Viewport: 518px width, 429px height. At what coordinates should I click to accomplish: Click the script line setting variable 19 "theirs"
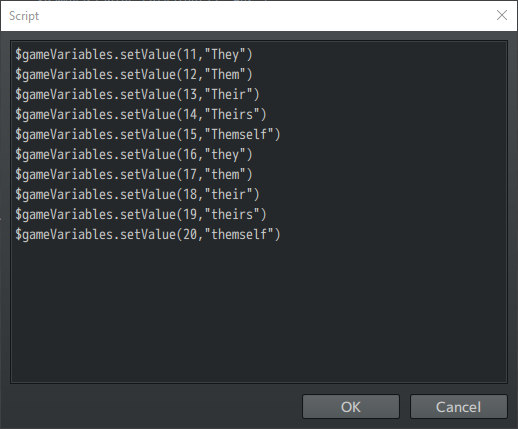pos(141,214)
